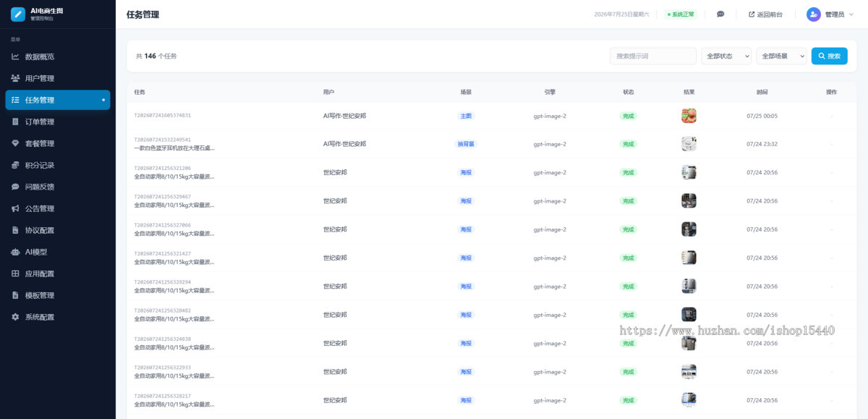This screenshot has width=868, height=419.
Task: Expand the 全部场景 scene dropdown
Action: point(781,56)
